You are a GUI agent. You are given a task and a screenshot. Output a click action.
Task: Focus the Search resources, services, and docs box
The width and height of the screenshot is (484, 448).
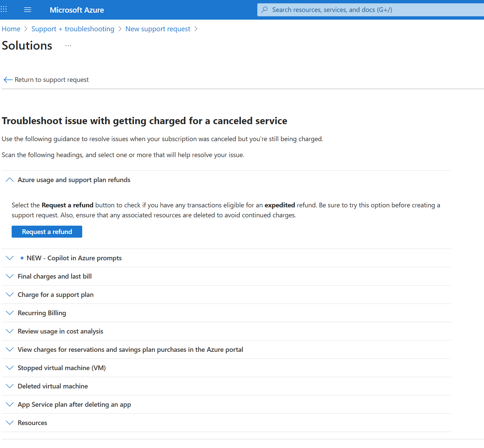click(370, 10)
